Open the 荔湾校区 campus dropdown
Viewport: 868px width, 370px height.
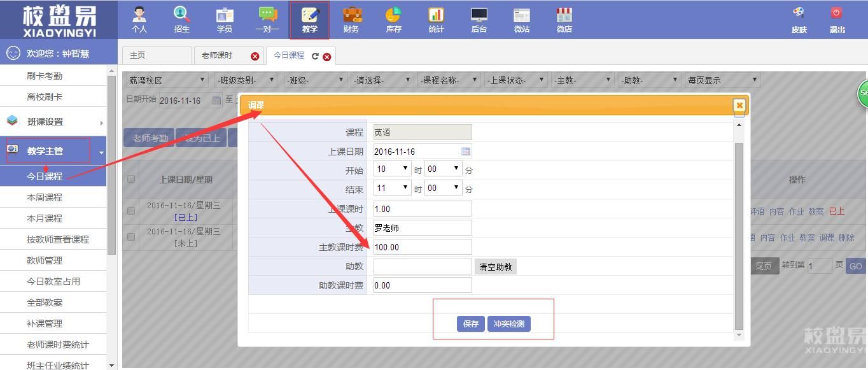(x=167, y=80)
